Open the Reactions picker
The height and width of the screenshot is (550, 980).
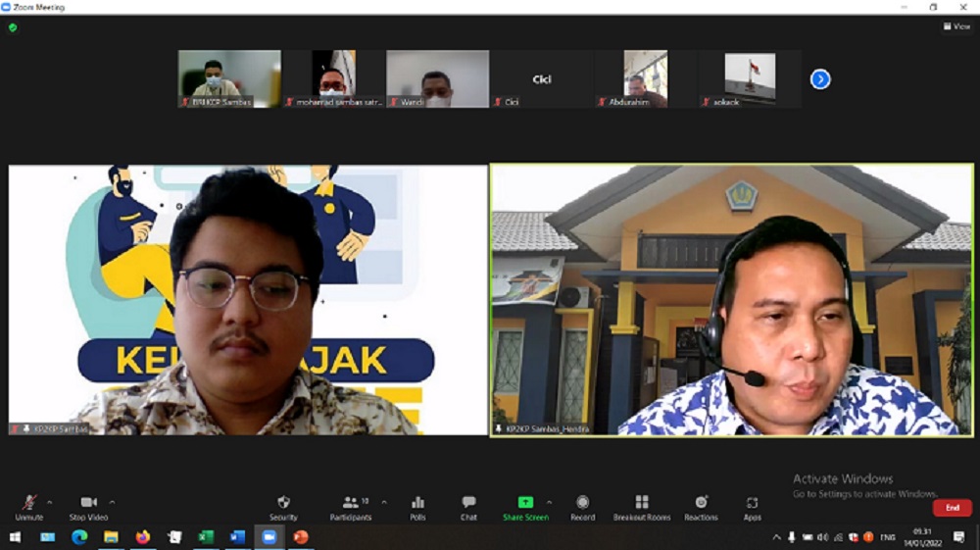point(701,507)
